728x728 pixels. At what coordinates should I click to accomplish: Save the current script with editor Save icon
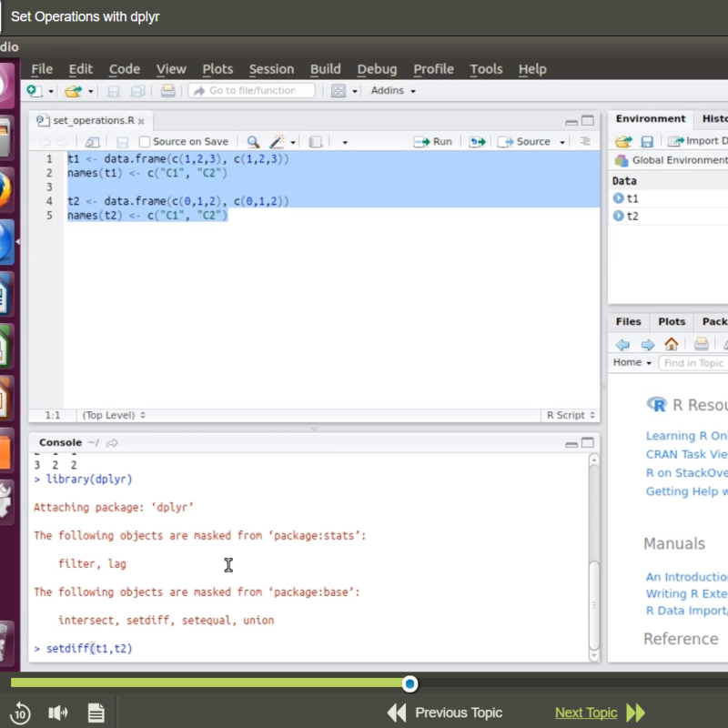(x=122, y=142)
